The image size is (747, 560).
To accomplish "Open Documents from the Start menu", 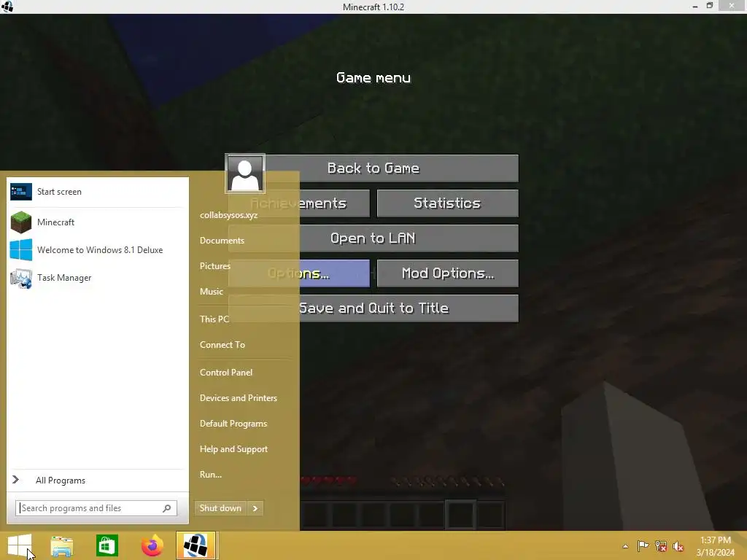I will click(x=222, y=241).
